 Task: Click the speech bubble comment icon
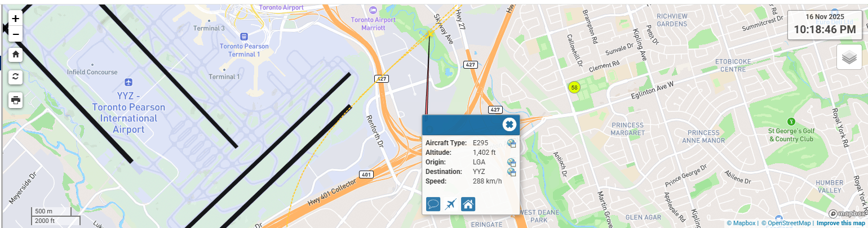[x=433, y=204]
